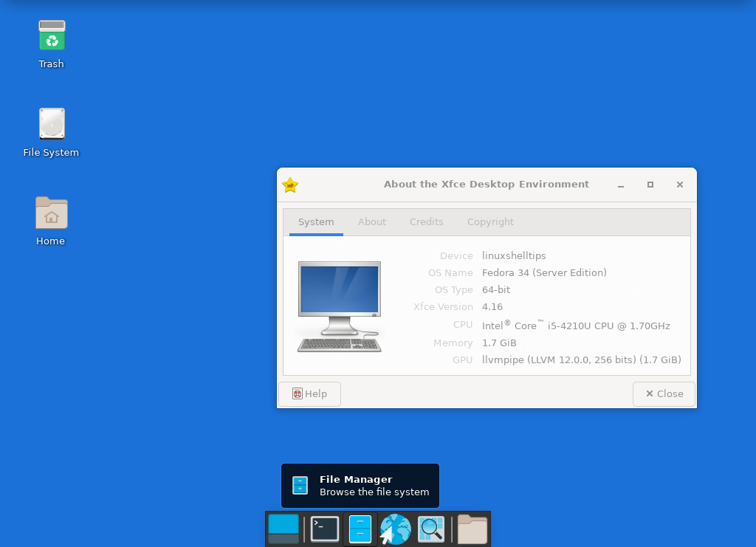Click the device name linuxshelltips
Viewport: 756px width, 547px height.
click(x=514, y=255)
